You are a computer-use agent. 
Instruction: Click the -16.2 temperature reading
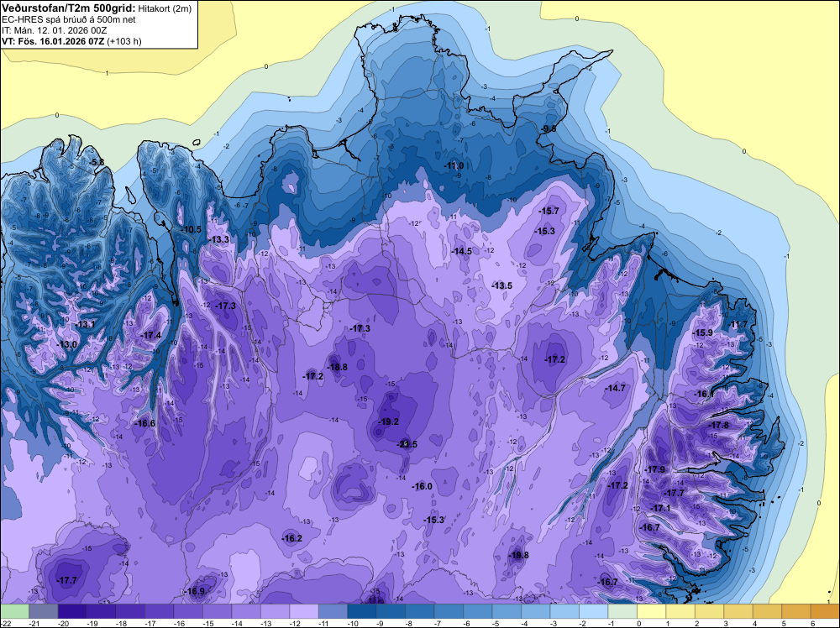[292, 538]
